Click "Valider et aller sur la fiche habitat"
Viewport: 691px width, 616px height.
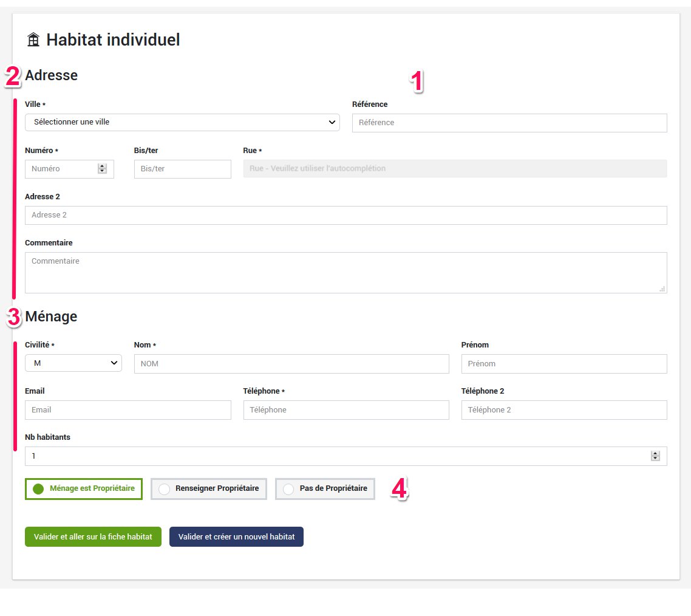point(92,536)
